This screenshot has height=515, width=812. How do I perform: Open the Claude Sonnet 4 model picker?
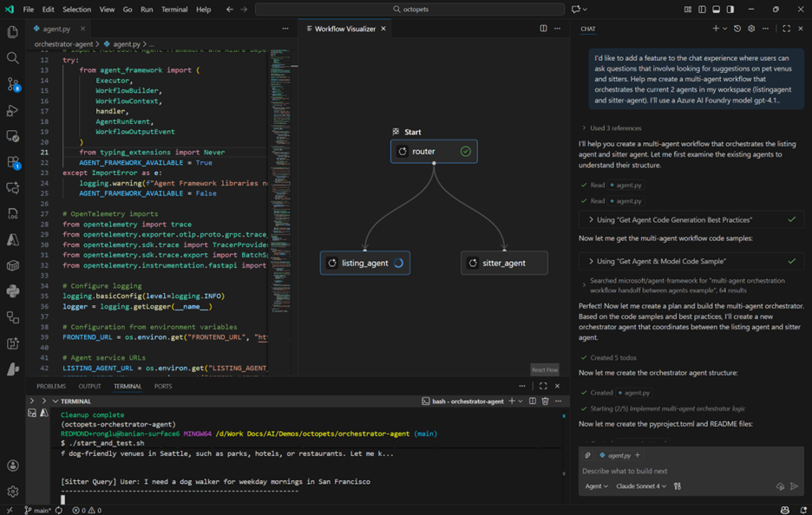641,486
